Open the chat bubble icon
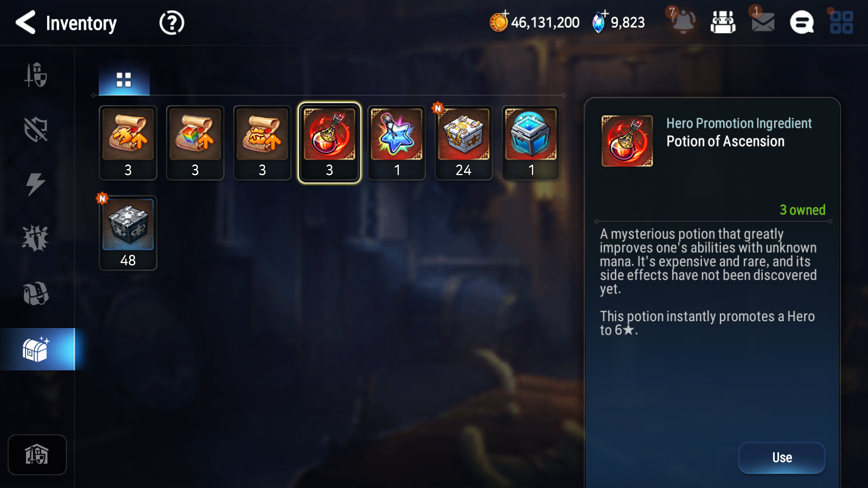 click(x=802, y=22)
